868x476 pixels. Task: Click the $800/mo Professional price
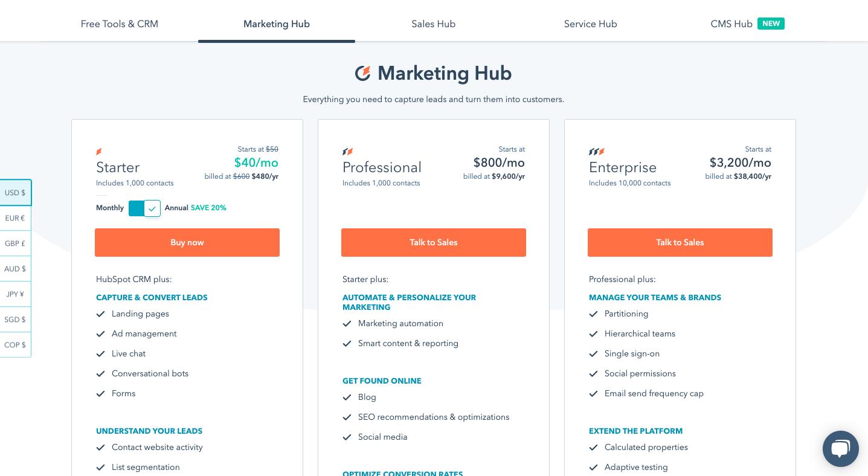499,162
